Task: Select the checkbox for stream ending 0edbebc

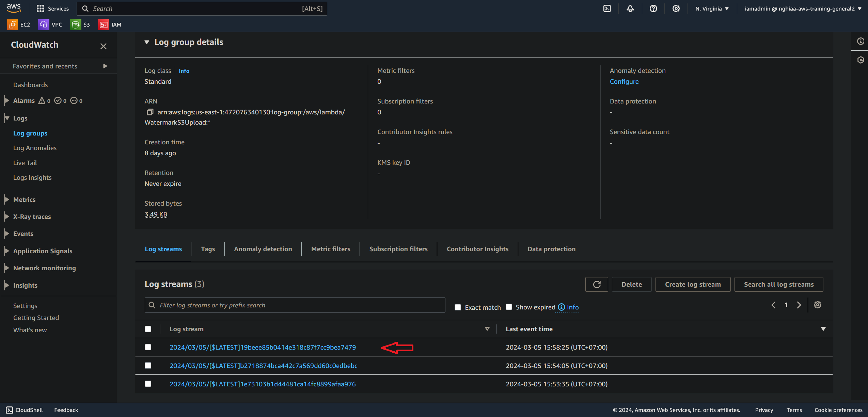Action: coord(148,365)
